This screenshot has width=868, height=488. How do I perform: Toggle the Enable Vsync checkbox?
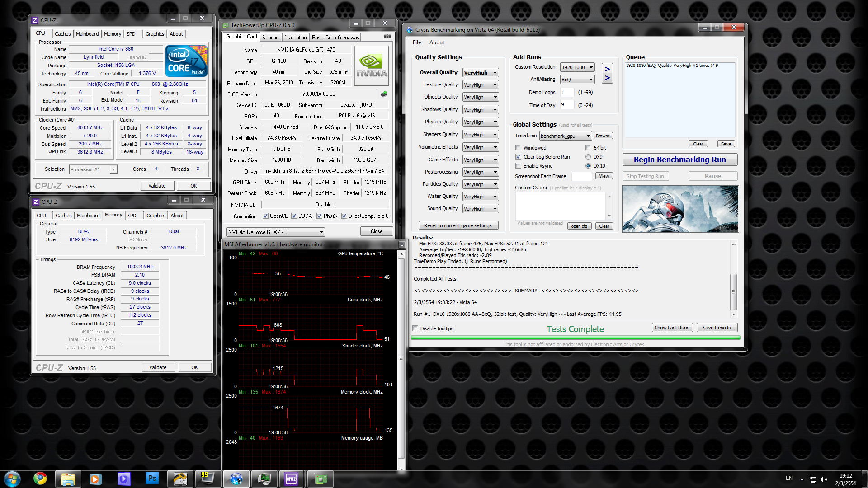pyautogui.click(x=519, y=166)
